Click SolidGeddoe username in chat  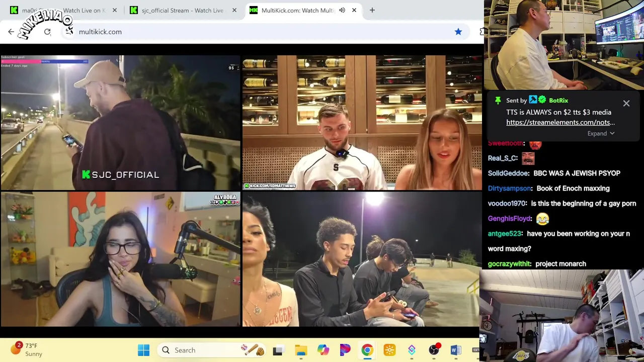[508, 173]
